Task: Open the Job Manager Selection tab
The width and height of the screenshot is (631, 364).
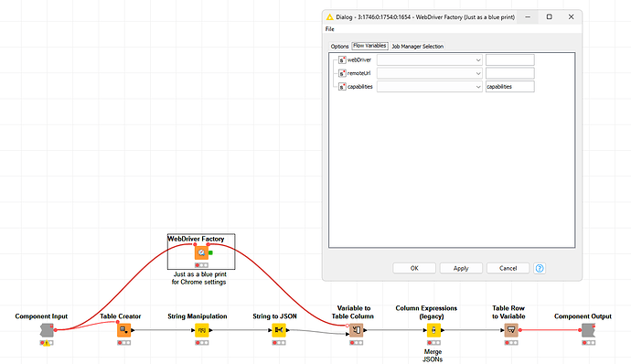Action: 417,47
